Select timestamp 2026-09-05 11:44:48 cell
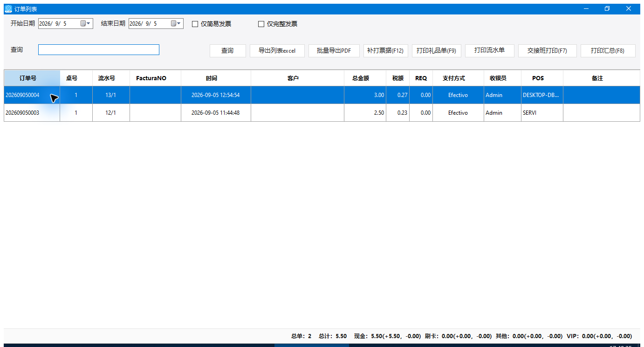Screen dimensions: 644x347 click(216, 113)
